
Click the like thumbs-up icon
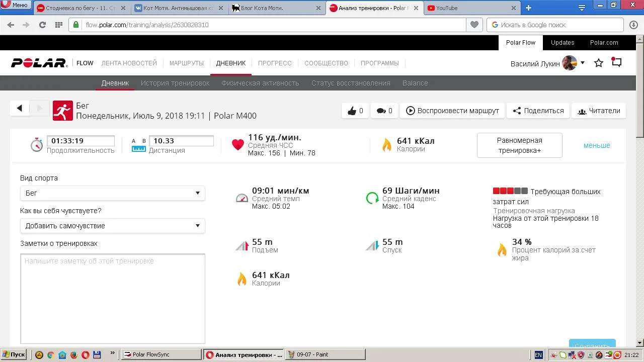(352, 111)
